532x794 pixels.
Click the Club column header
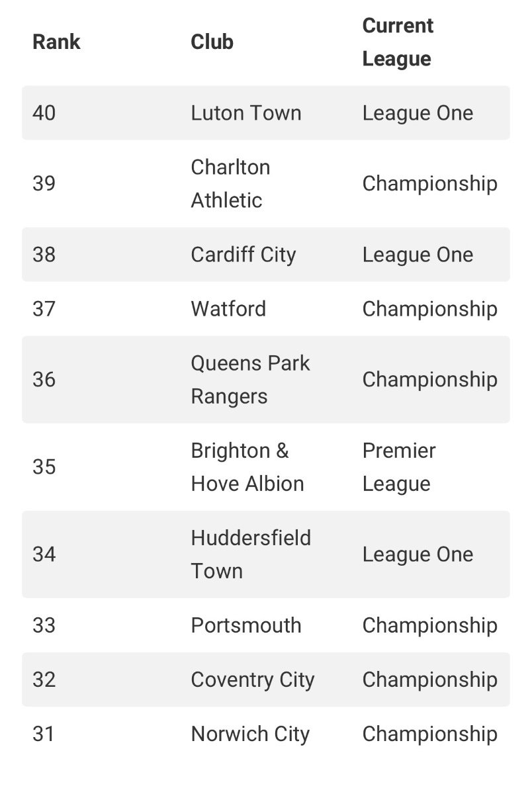pyautogui.click(x=212, y=42)
